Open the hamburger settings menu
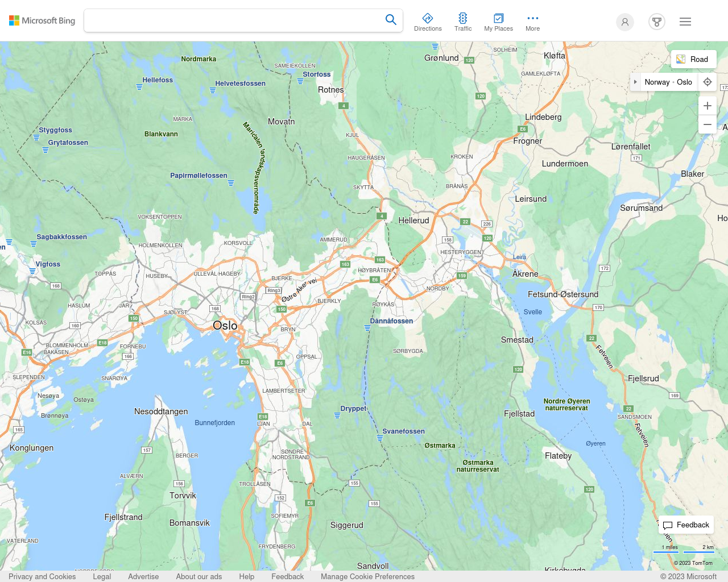The width and height of the screenshot is (728, 582). [685, 22]
